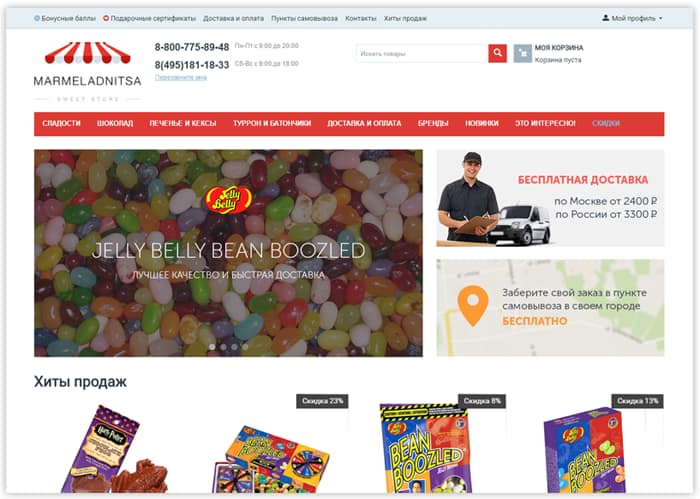
Task: Open the Бренды menu item
Action: (x=433, y=124)
